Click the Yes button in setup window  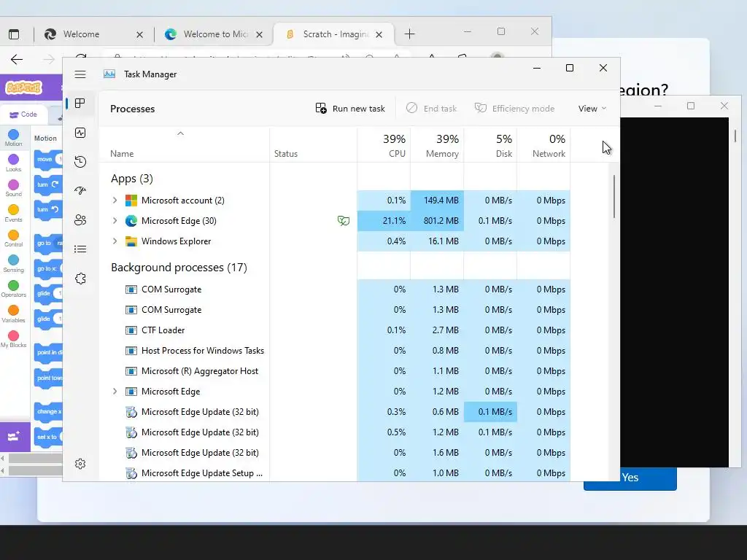(630, 478)
